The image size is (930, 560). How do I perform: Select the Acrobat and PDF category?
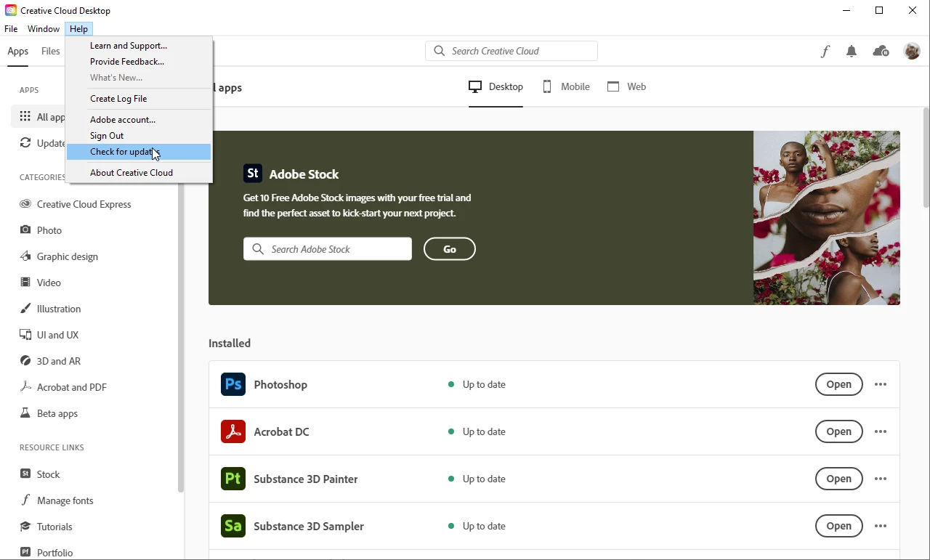[x=63, y=387]
